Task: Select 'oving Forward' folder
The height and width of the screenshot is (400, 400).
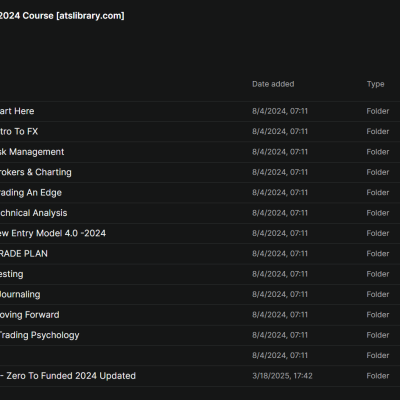Action: 200,314
